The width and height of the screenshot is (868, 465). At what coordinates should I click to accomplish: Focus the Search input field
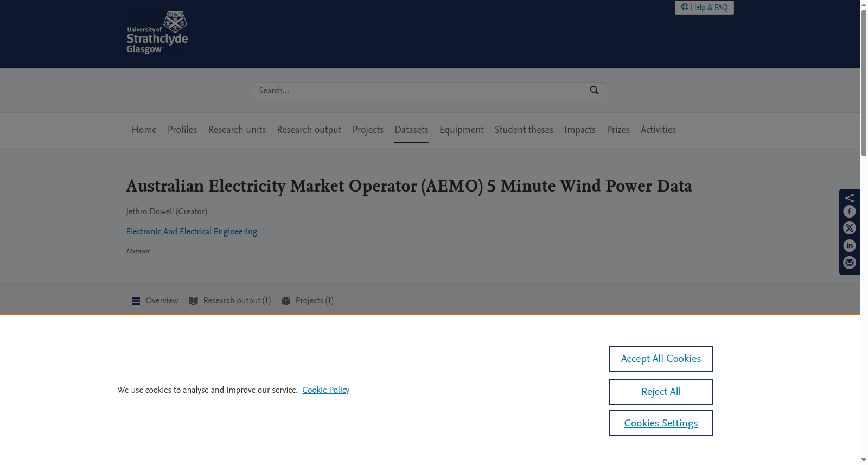tap(422, 91)
